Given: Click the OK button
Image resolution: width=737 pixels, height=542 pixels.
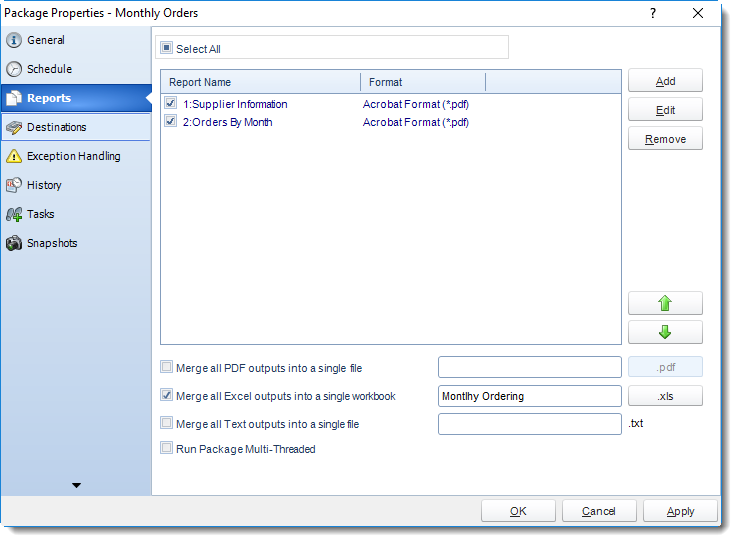Looking at the screenshot, I should (518, 511).
